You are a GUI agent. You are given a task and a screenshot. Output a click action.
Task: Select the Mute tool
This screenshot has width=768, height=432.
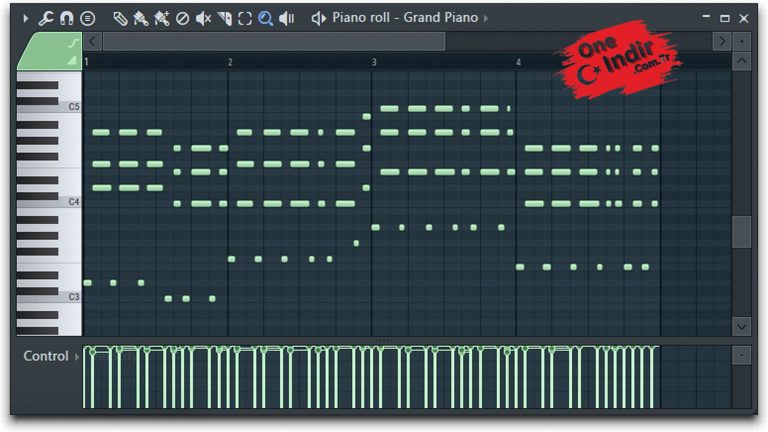coord(203,19)
